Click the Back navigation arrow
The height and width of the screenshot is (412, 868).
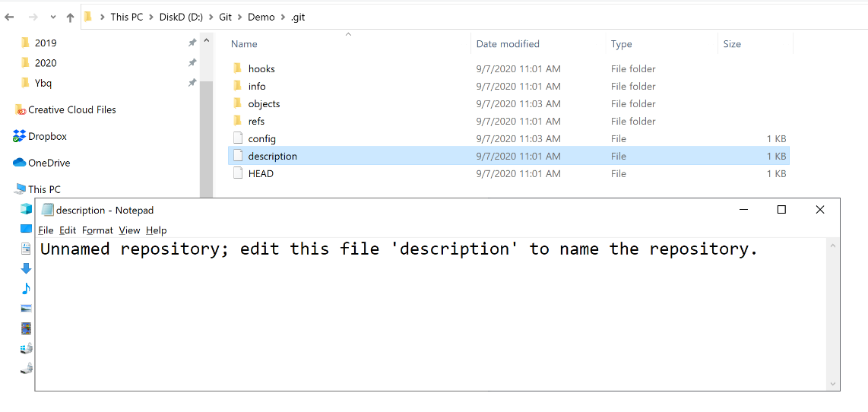9,17
